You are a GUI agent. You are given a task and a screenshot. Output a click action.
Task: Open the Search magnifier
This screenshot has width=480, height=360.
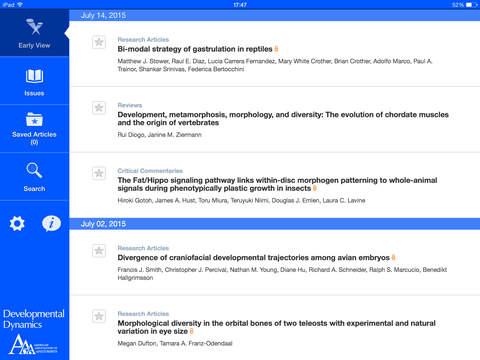(x=34, y=170)
